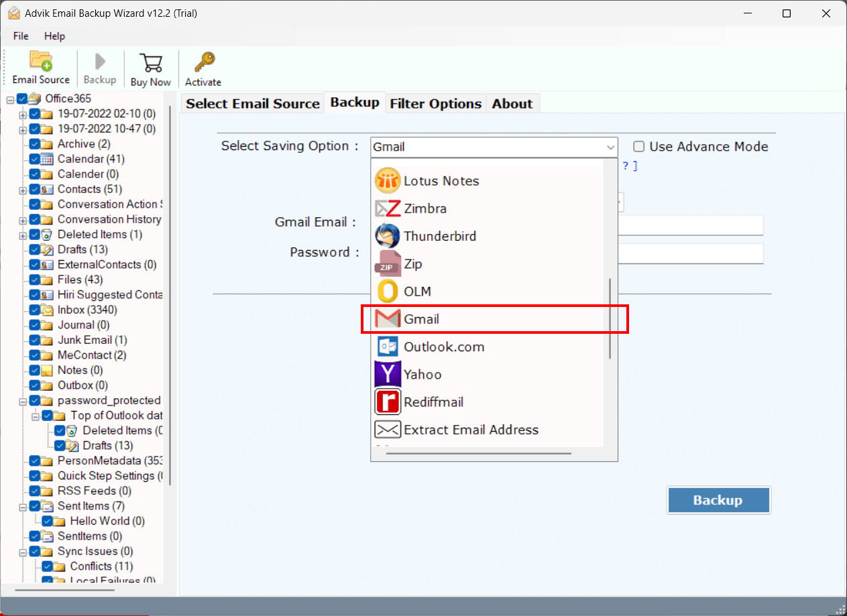Select the Rediffmail icon option
Viewport: 847px width, 616px height.
[388, 402]
